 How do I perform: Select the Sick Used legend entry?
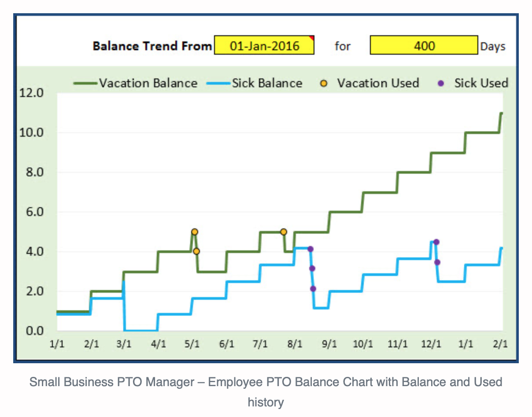pyautogui.click(x=473, y=83)
